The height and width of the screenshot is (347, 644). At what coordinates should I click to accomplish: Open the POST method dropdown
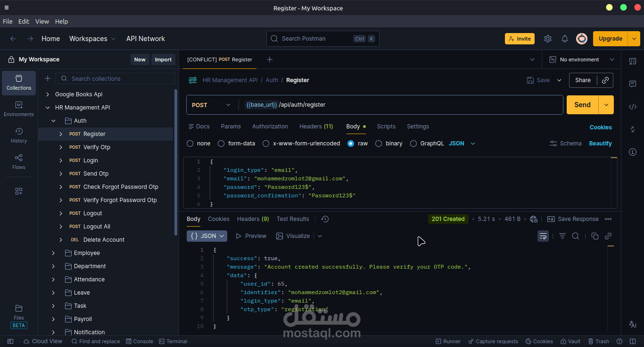pyautogui.click(x=211, y=104)
